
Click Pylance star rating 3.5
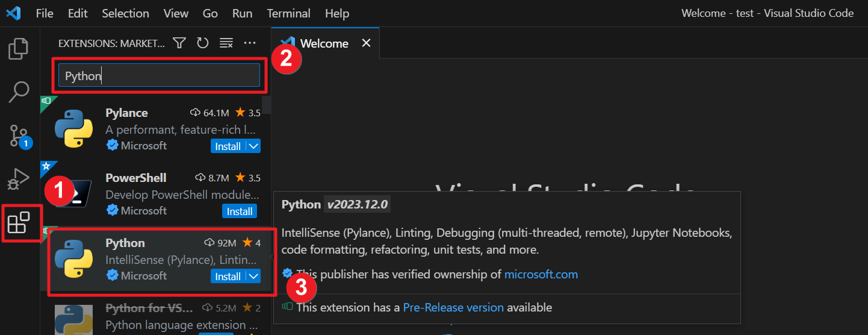point(248,113)
